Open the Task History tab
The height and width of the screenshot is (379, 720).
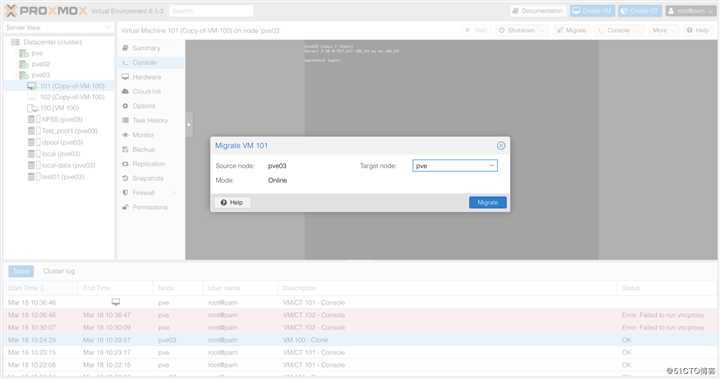click(x=151, y=120)
